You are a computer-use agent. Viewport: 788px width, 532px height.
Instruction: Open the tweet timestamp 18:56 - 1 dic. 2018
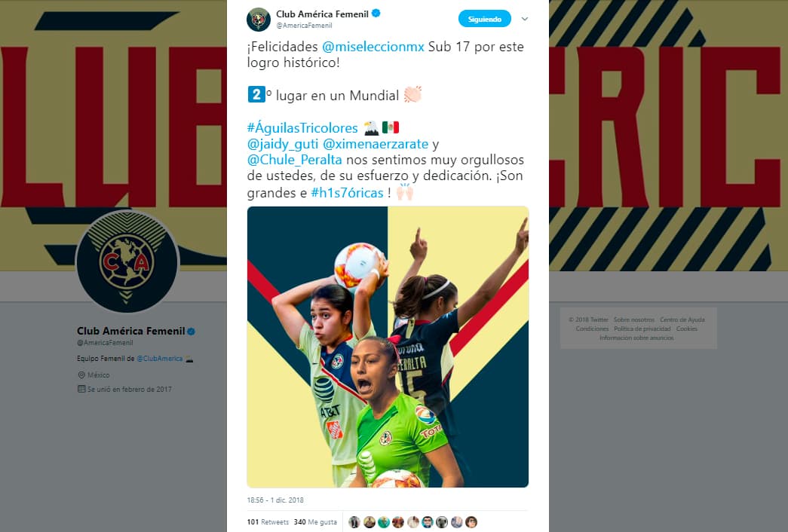point(275,500)
